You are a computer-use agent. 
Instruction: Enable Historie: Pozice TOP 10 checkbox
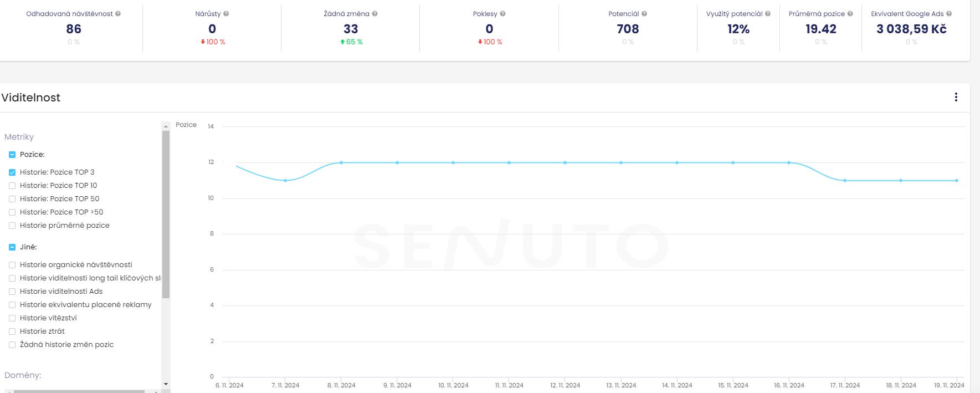click(12, 186)
